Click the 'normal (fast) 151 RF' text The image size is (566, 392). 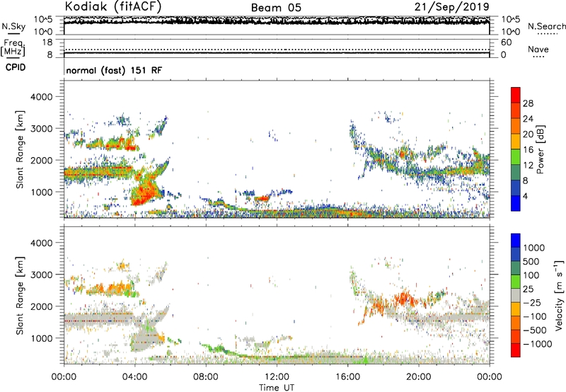(x=114, y=70)
